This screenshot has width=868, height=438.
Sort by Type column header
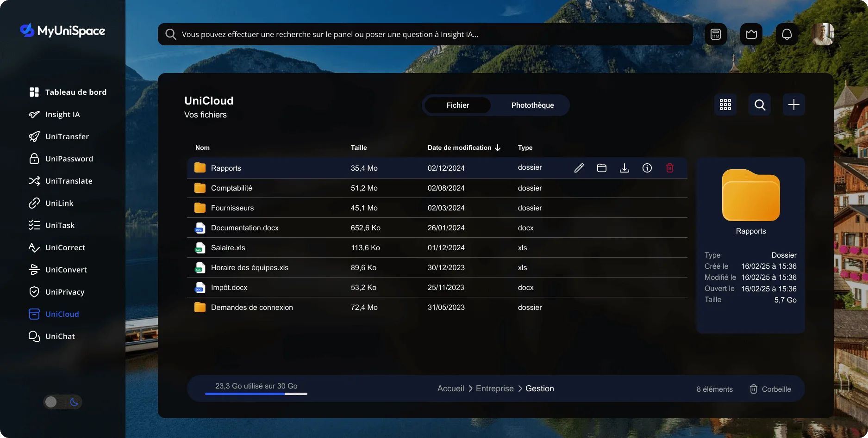pos(525,148)
